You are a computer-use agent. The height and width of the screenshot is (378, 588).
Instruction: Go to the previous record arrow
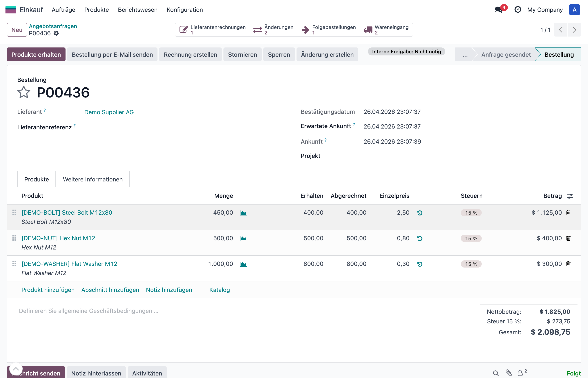point(560,30)
